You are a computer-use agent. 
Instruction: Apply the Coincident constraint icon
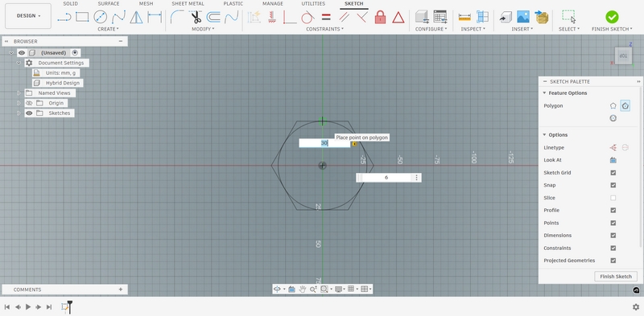tap(290, 17)
